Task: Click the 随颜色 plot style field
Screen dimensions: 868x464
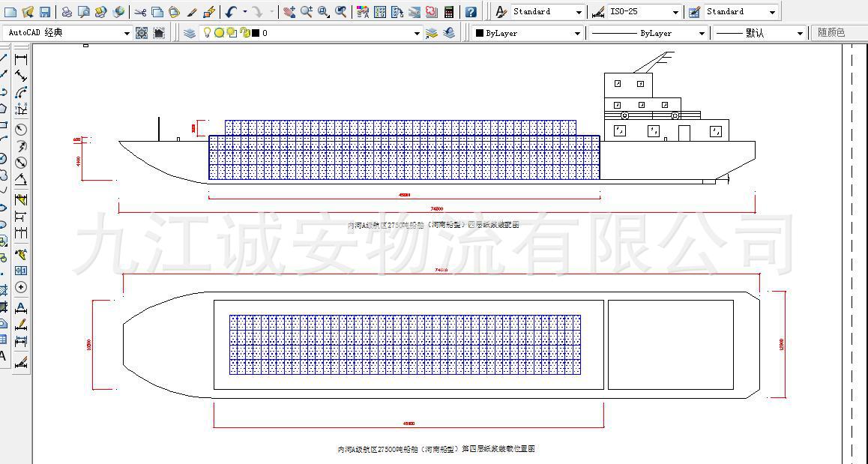Action: [x=840, y=33]
